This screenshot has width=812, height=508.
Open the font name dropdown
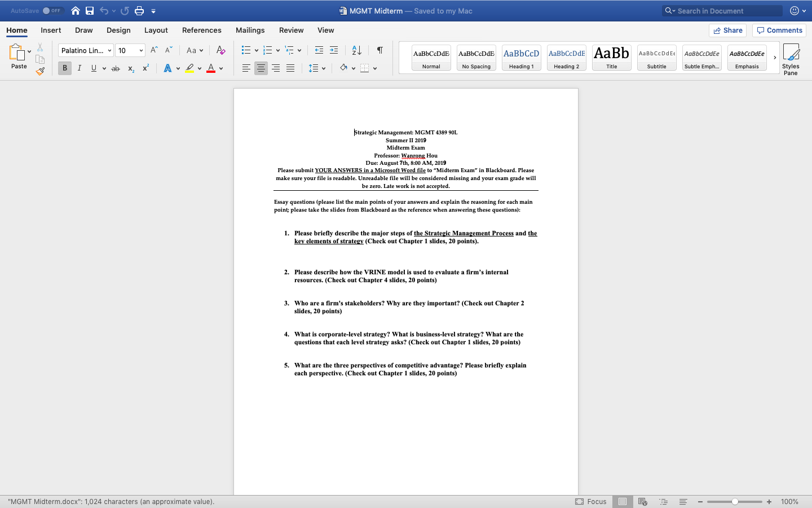point(109,50)
